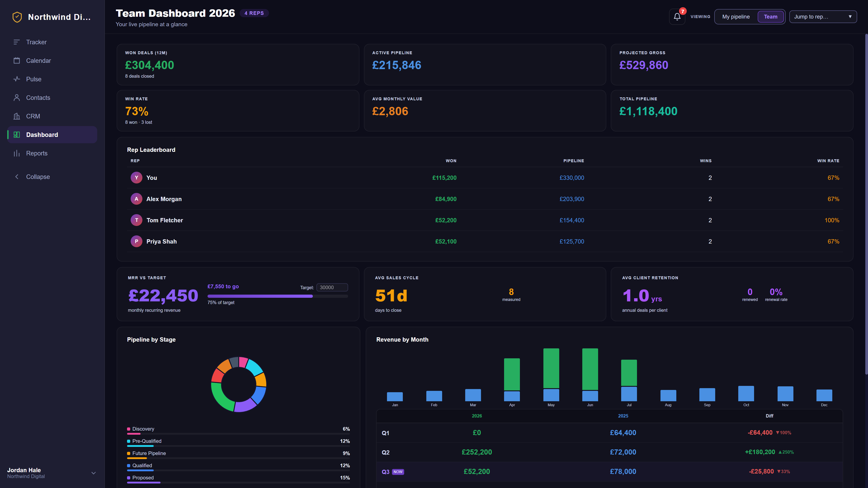Screen dimensions: 868x488
Task: Click the PIPELINE column header
Action: click(573, 161)
